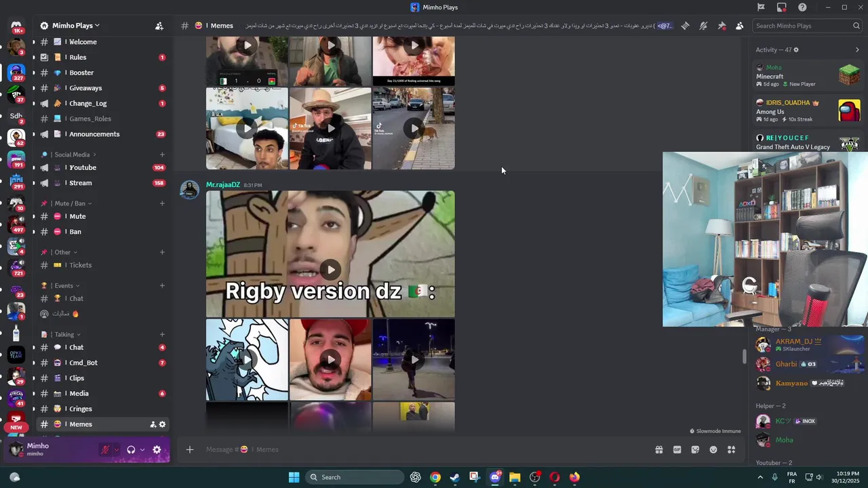Open member Gharbi profile
The width and height of the screenshot is (868, 488).
pyautogui.click(x=808, y=364)
